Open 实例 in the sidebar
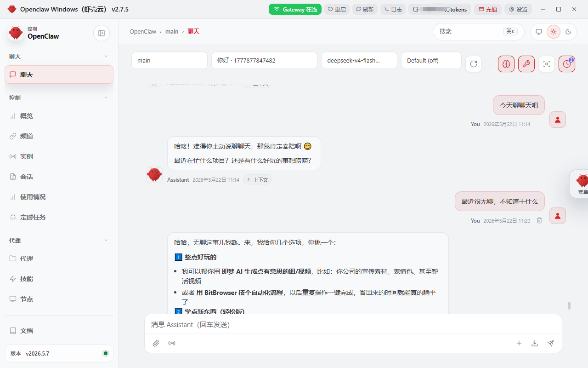The height and width of the screenshot is (368, 588). click(x=59, y=156)
